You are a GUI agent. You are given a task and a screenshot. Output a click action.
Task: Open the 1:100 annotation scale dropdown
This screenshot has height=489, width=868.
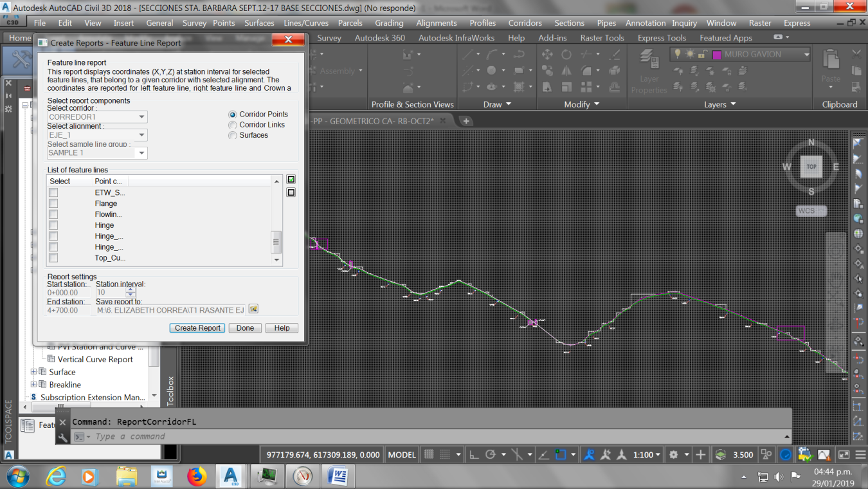(x=647, y=454)
